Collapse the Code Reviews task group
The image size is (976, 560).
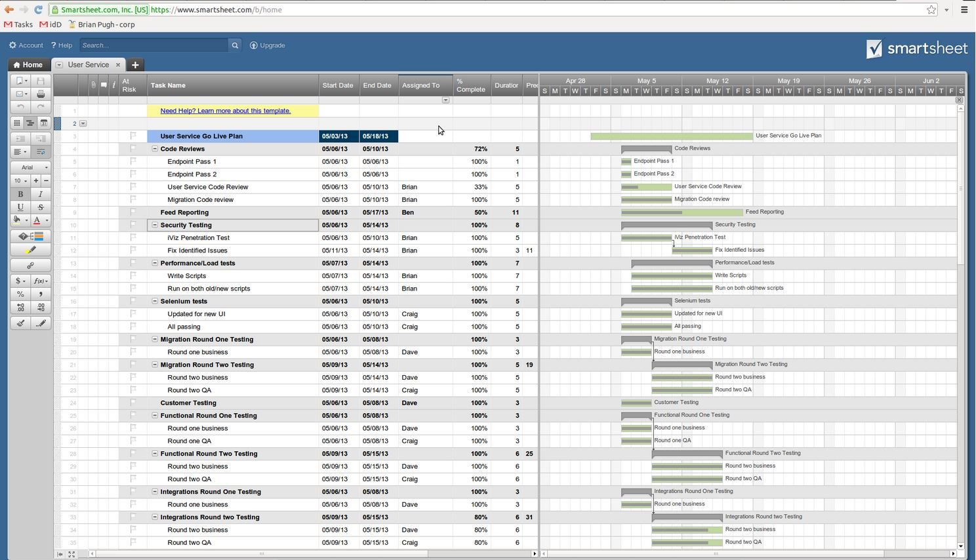155,149
